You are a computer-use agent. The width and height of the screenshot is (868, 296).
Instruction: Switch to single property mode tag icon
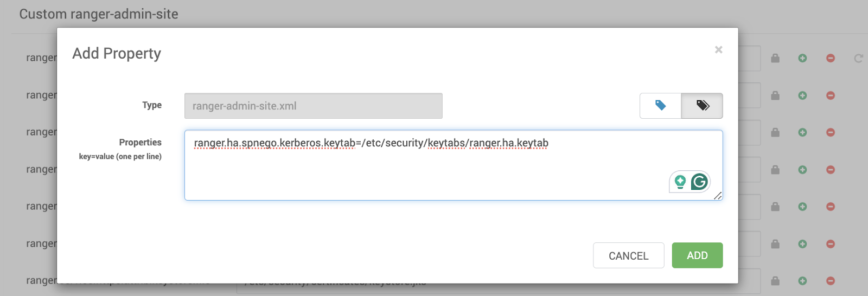point(660,106)
